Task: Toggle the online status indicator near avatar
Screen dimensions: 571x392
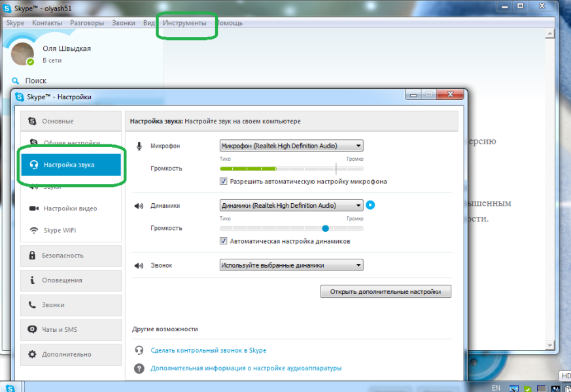Action: coord(29,60)
